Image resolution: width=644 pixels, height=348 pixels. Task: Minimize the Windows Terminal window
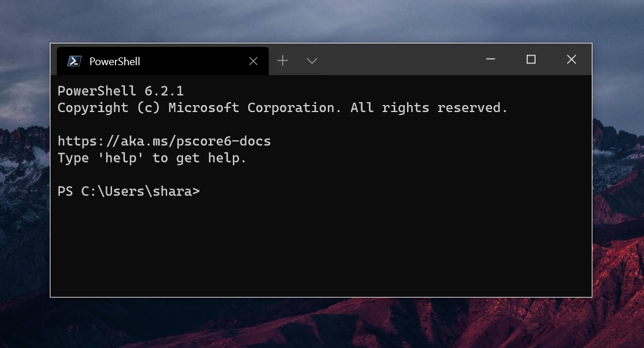tap(490, 59)
